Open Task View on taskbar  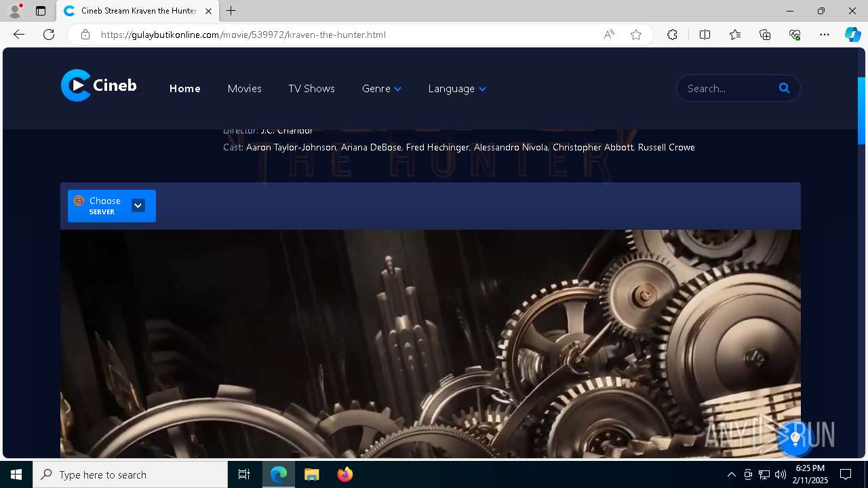click(244, 474)
